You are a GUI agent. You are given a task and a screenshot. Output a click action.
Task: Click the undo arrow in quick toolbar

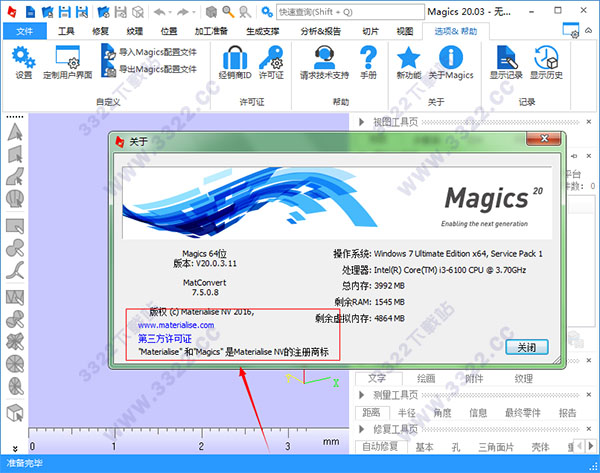coord(160,12)
